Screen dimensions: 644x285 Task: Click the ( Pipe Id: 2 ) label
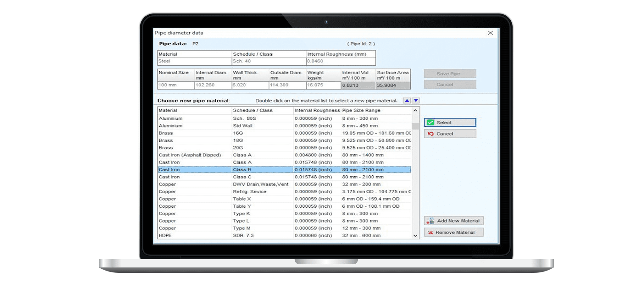pos(361,44)
